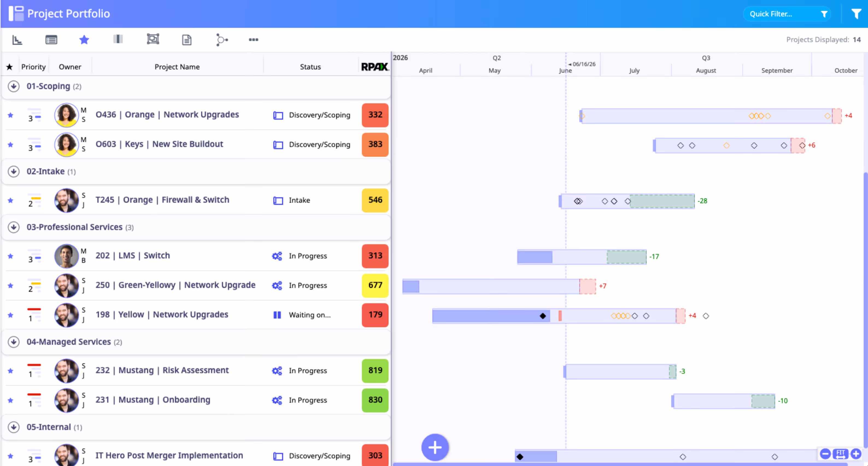The image size is (868, 466).
Task: Open project O436 | Orange | Network Upgrades
Action: point(167,114)
